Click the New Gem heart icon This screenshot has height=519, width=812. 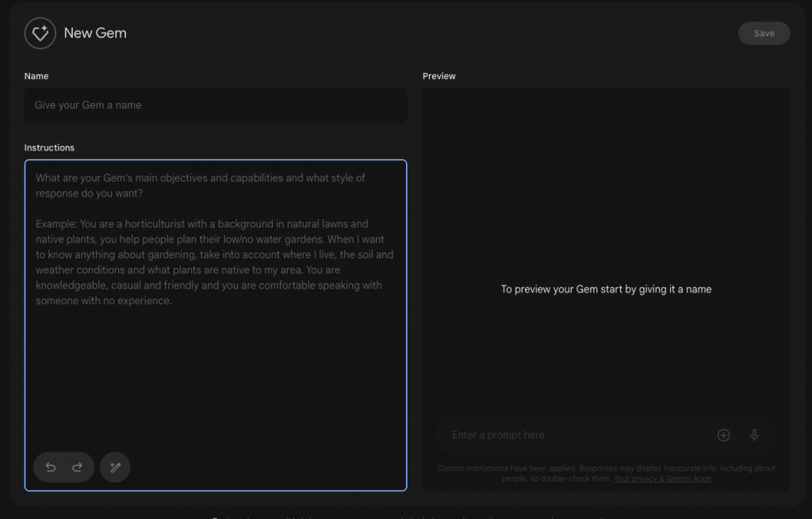(40, 33)
